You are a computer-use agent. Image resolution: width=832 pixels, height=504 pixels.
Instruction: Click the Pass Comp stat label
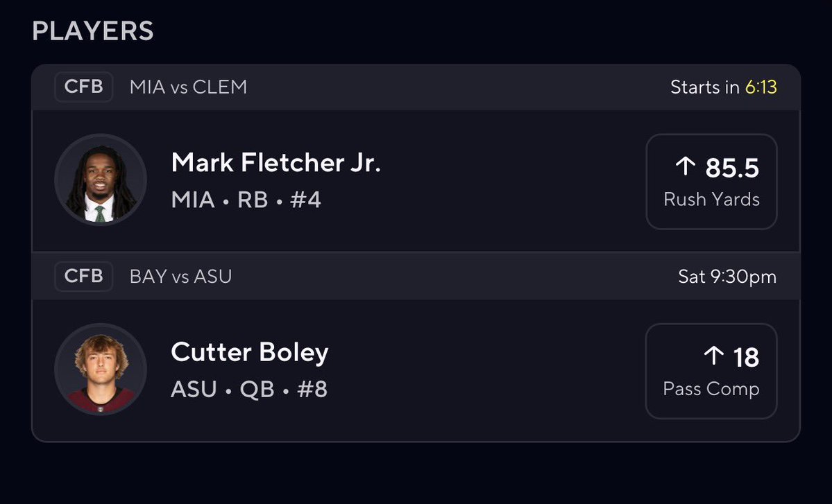click(711, 389)
